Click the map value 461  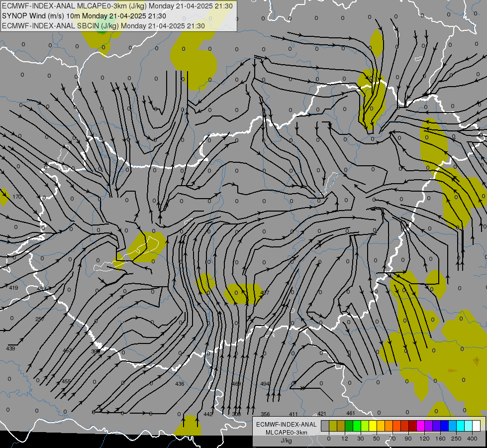coord(350,414)
